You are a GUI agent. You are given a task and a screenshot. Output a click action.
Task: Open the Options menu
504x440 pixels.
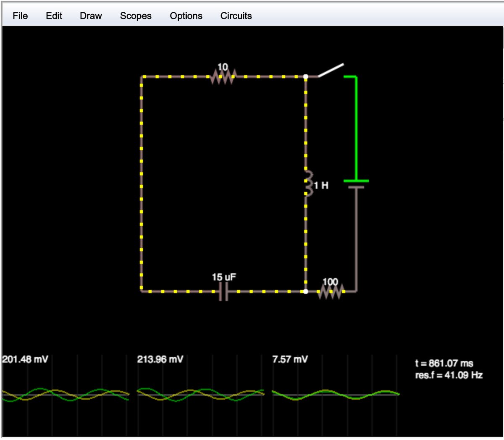(x=186, y=16)
